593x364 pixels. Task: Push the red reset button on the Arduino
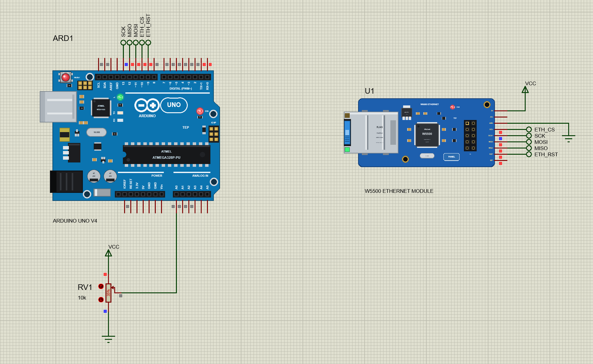click(66, 77)
